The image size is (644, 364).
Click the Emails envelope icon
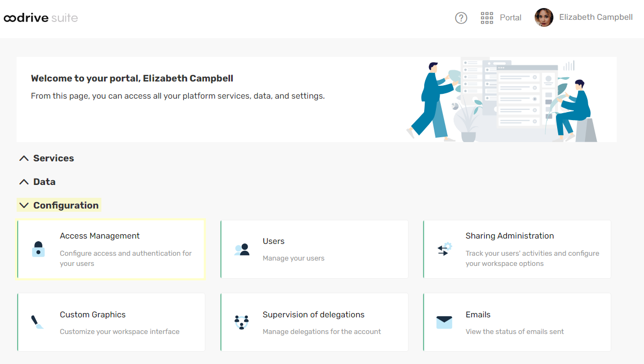(x=444, y=322)
